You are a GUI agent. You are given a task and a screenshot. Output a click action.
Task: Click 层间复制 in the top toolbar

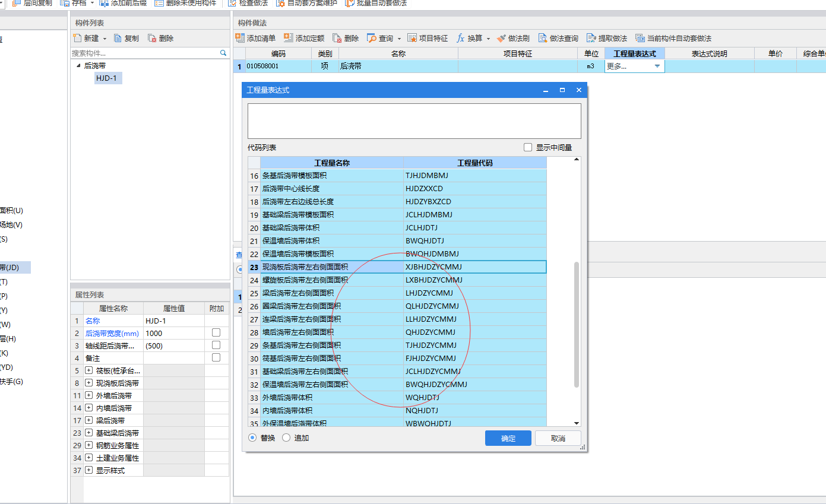click(x=32, y=3)
